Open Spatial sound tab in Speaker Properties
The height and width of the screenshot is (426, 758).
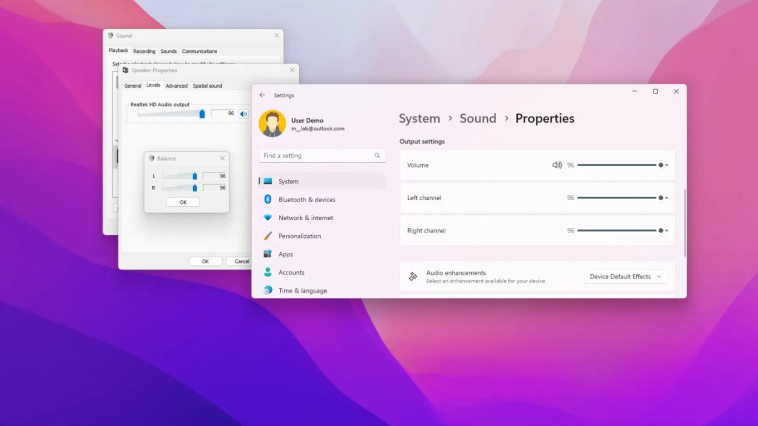(207, 86)
